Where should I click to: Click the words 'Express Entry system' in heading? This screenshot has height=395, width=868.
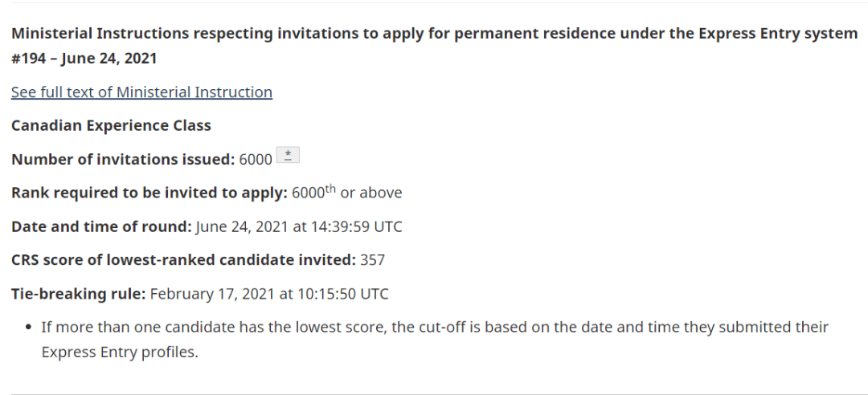778,34
